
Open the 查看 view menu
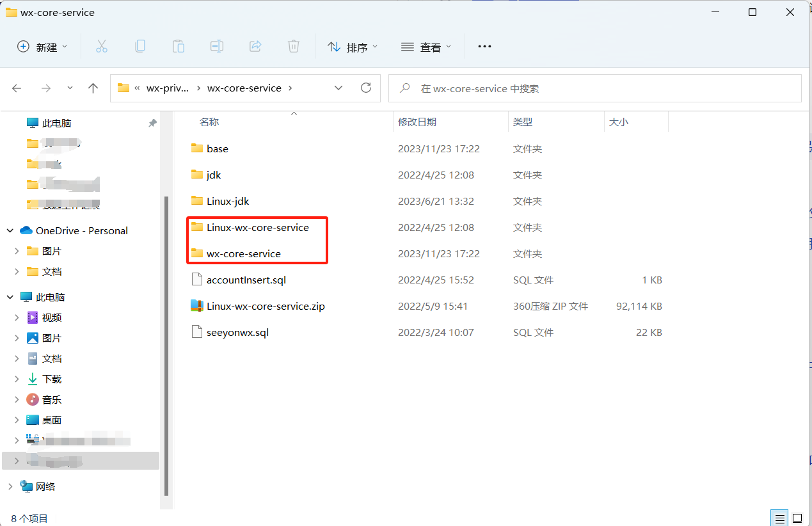click(x=426, y=47)
